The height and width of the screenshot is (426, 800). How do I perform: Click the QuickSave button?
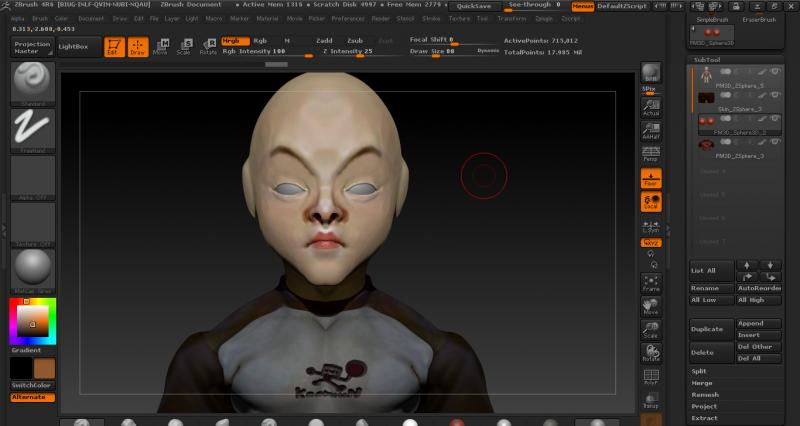(x=473, y=6)
